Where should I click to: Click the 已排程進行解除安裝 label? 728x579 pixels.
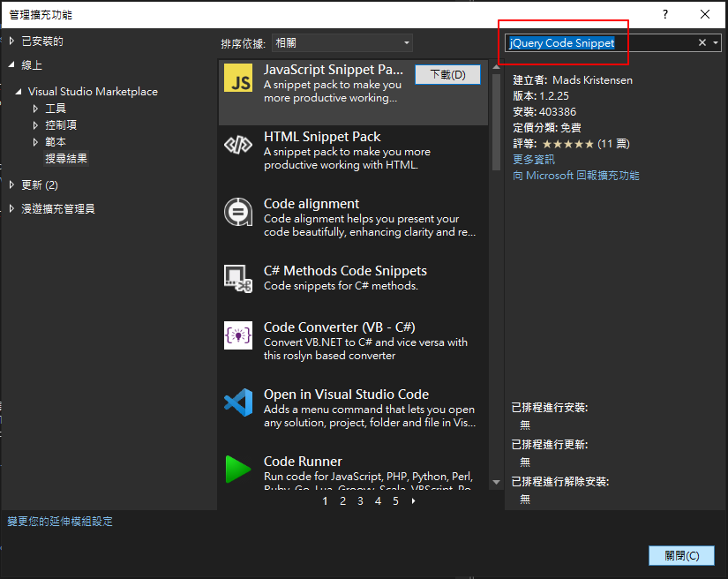click(x=560, y=482)
